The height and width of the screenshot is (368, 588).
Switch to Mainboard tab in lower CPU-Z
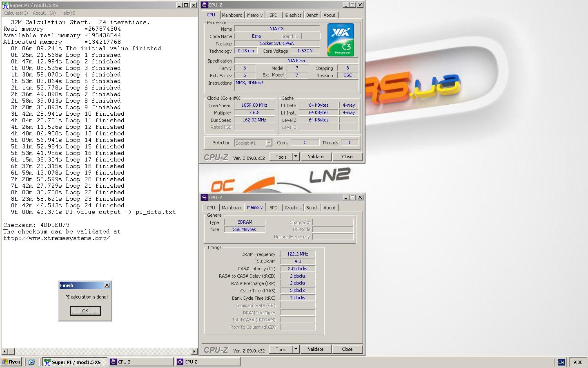click(x=232, y=208)
